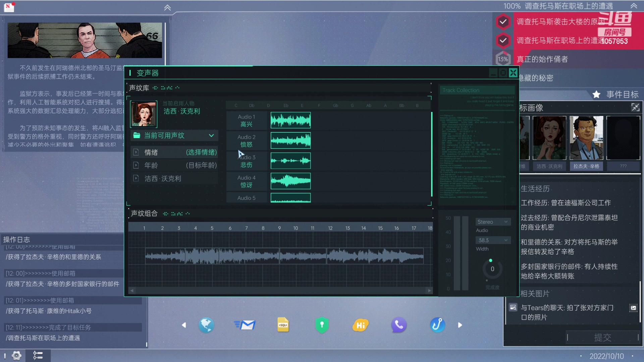Open the blue hook phishing app
This screenshot has width=644, height=362.
pyautogui.click(x=437, y=325)
